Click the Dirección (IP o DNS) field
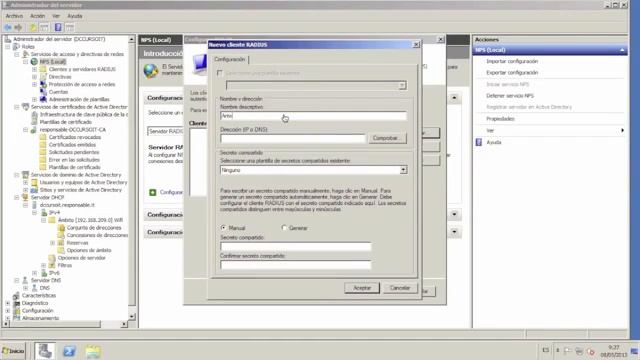Screen dimensions: 640x360 [x=293, y=138]
